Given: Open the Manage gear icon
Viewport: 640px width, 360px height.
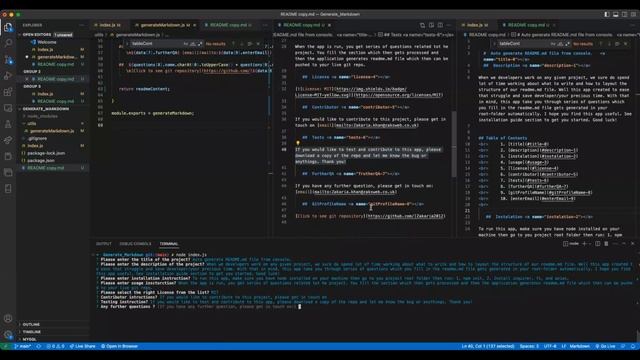Looking at the screenshot, I should click(8, 335).
